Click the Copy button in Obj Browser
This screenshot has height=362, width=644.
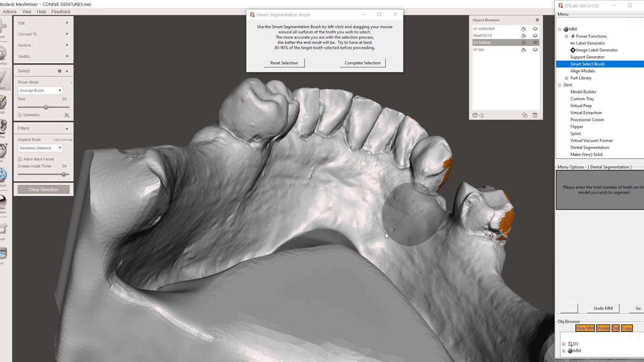627,328
